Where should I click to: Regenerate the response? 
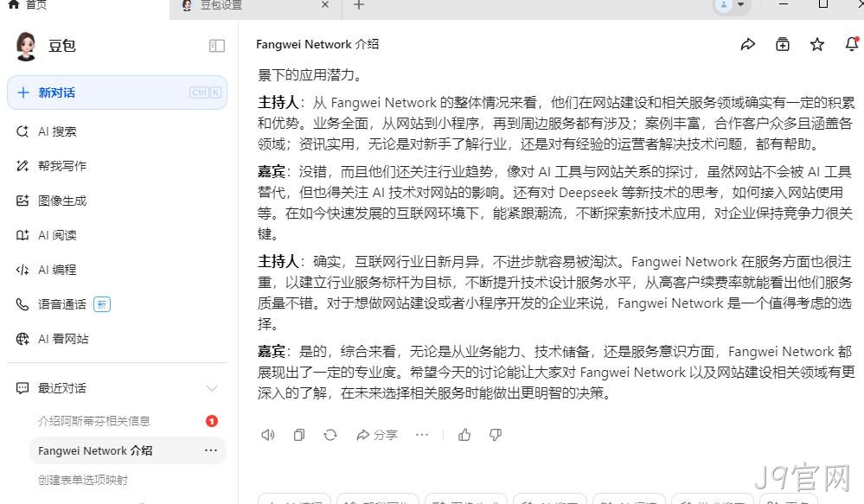pos(330,435)
